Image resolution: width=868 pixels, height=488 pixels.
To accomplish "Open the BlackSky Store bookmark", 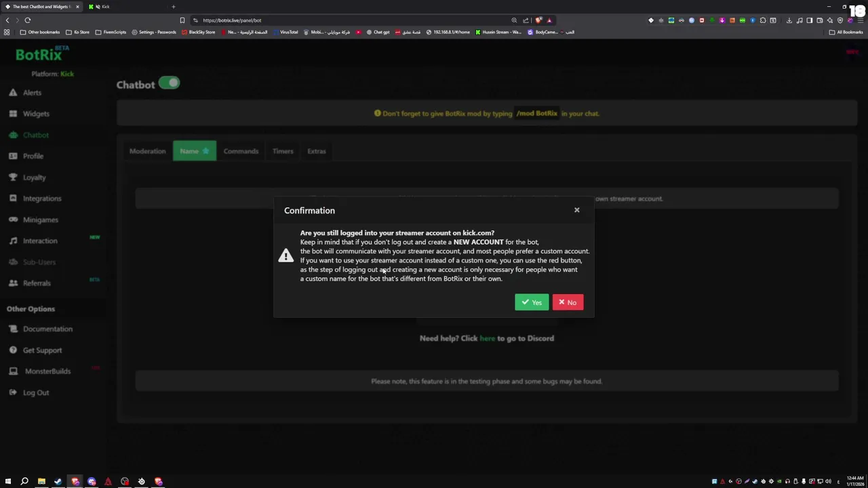I will click(199, 32).
